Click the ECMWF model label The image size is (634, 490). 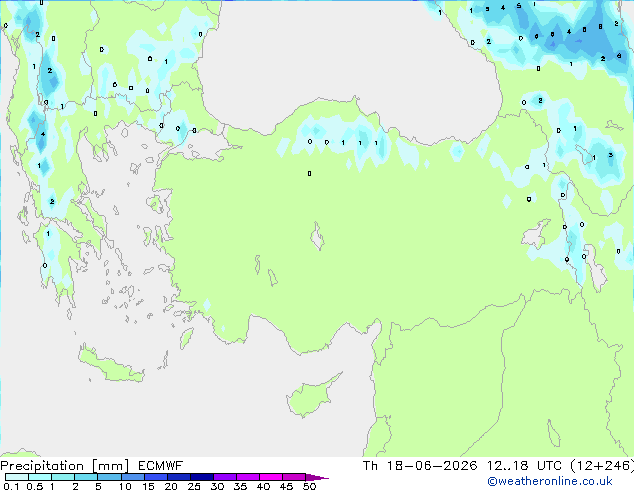(x=161, y=466)
